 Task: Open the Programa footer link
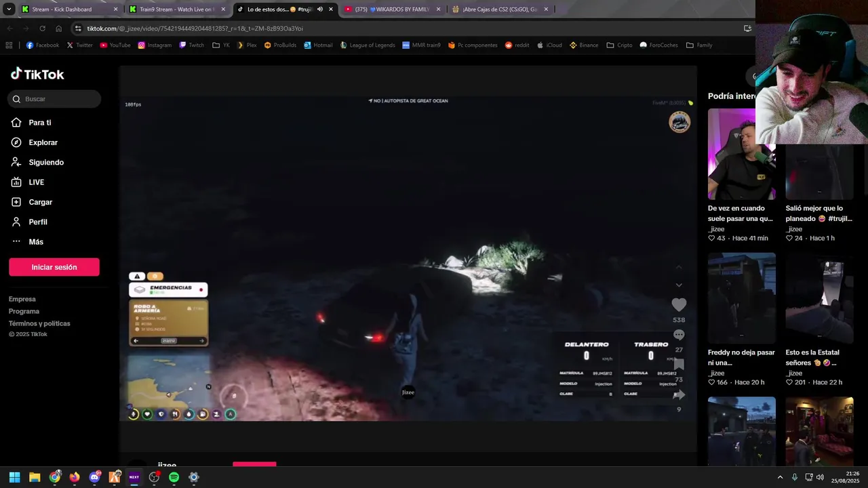tap(24, 311)
